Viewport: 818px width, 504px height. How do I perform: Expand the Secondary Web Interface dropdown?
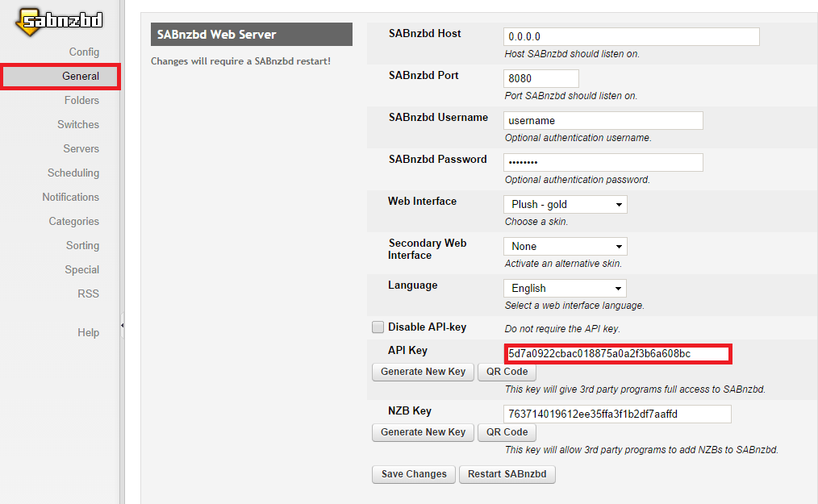pyautogui.click(x=565, y=247)
